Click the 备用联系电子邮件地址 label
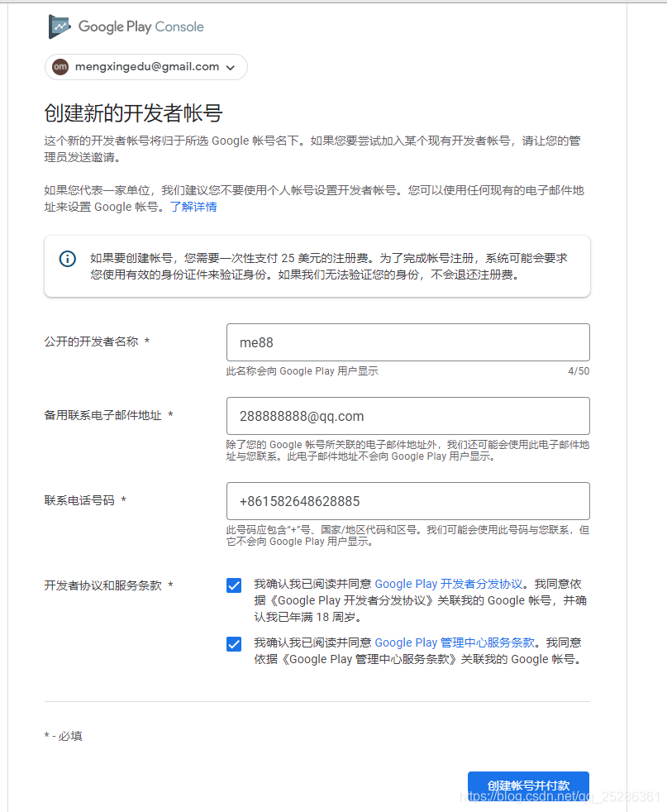The width and height of the screenshot is (667, 812). tap(103, 415)
